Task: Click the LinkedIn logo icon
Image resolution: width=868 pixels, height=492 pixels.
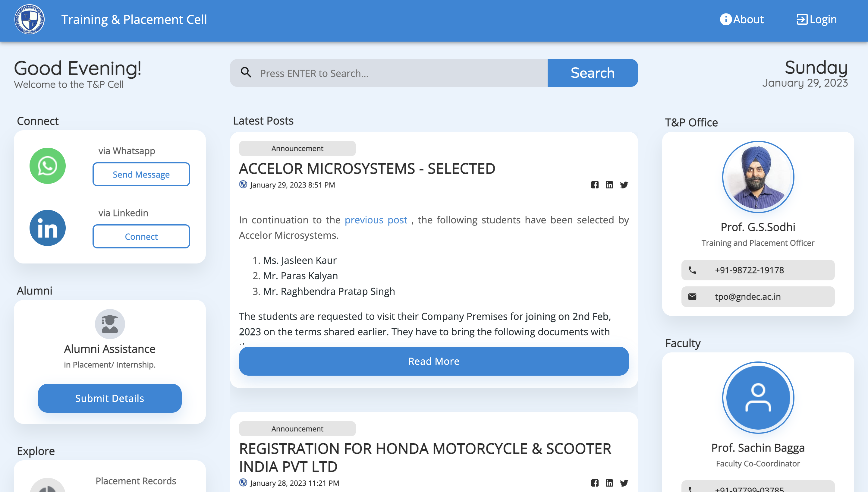Action: 47,228
